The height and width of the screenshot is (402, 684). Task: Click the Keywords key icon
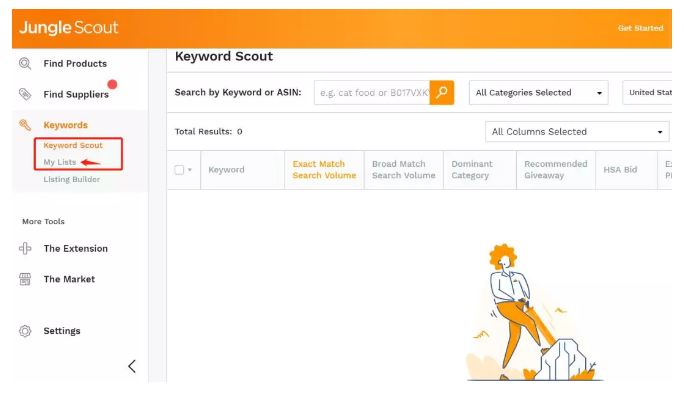25,125
